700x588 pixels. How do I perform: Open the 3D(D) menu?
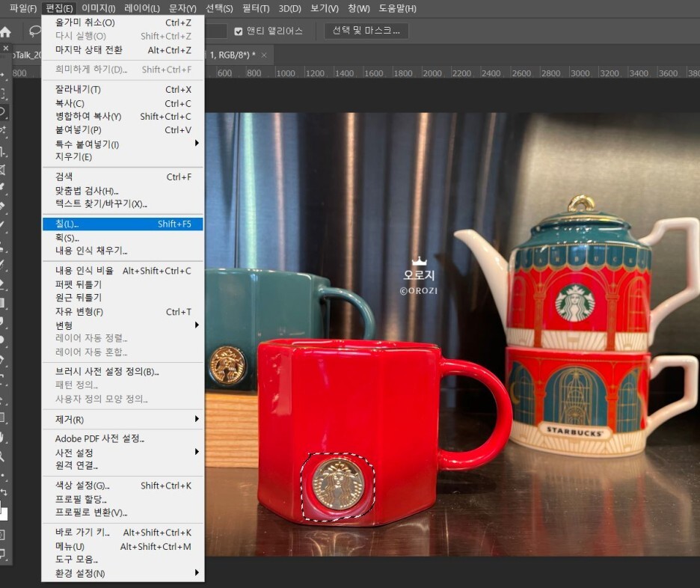pos(289,8)
